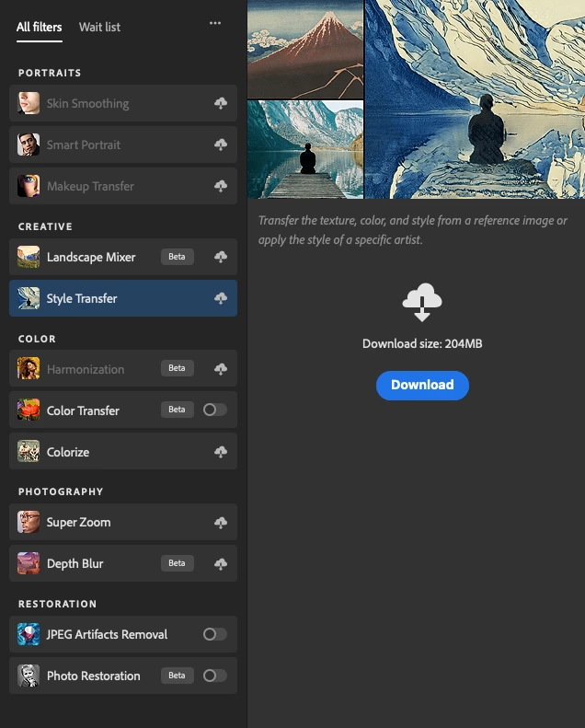Screen dimensions: 585x728
Task: Select the Smart Portrait filter name
Action: pos(84,144)
